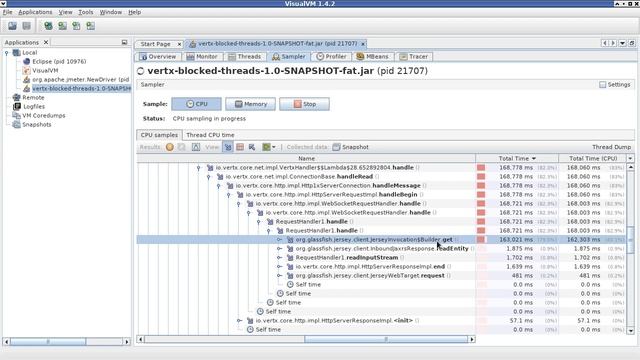Click the Load snapshot toolbar icon
The image size is (640, 360).
click(x=12, y=26)
